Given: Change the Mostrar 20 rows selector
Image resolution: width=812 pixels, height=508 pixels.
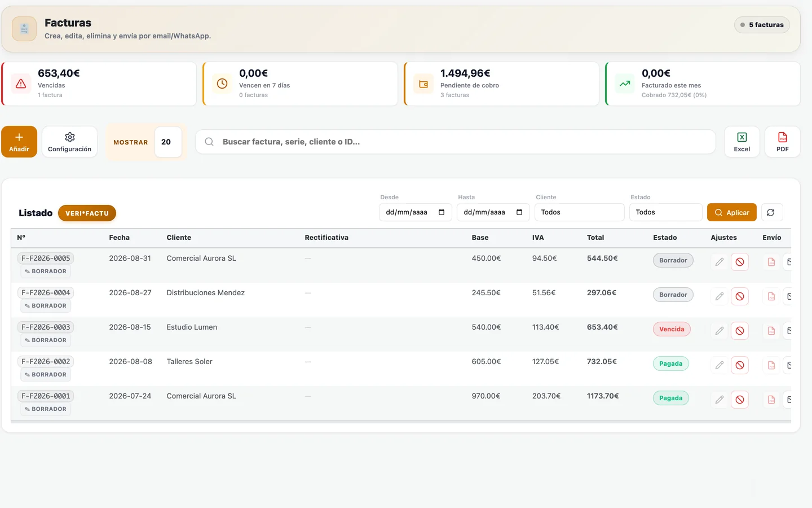Looking at the screenshot, I should [x=168, y=142].
